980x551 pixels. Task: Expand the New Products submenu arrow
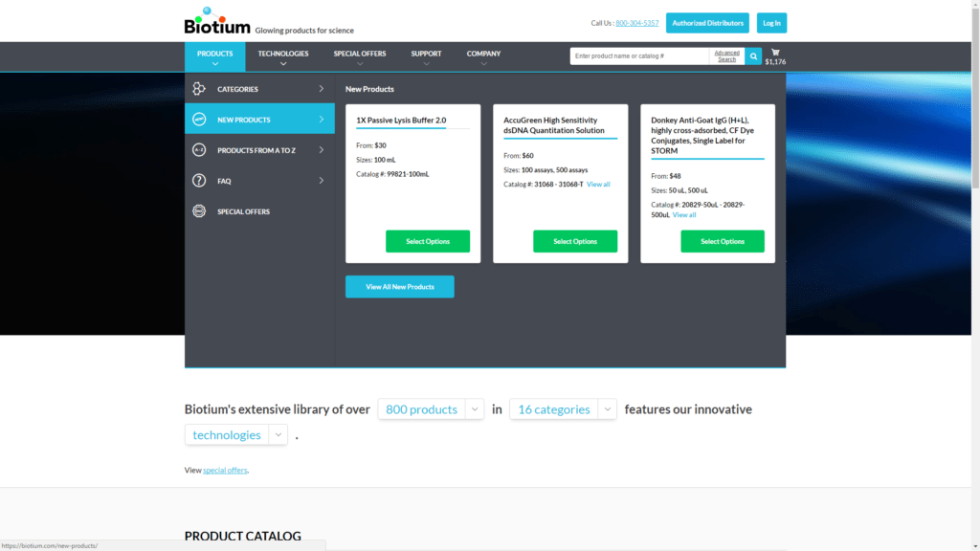tap(322, 120)
